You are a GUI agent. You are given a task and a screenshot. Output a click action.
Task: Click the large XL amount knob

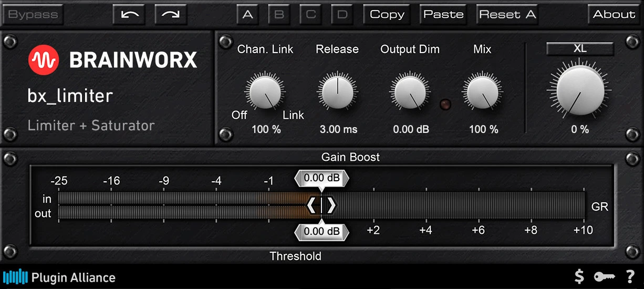pyautogui.click(x=580, y=90)
